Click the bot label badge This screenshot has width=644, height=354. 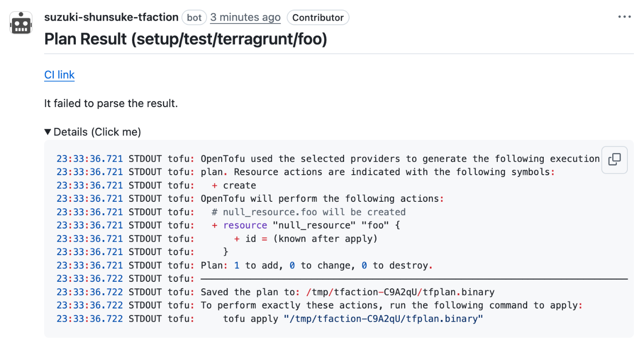tap(194, 17)
